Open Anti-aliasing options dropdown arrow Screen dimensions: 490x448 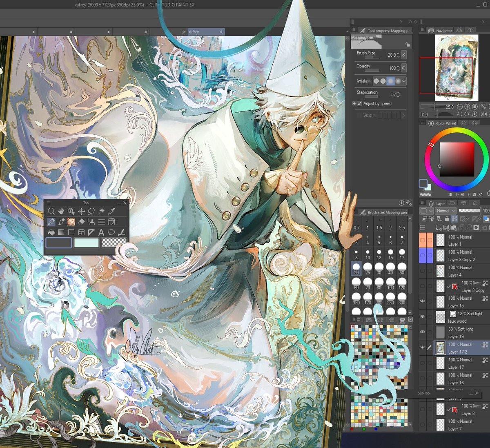pos(404,81)
